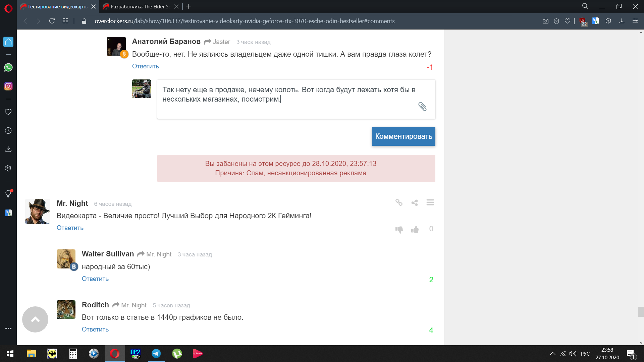The image size is (644, 362).
Task: Click the page scrollbar thumb
Action: (641, 311)
